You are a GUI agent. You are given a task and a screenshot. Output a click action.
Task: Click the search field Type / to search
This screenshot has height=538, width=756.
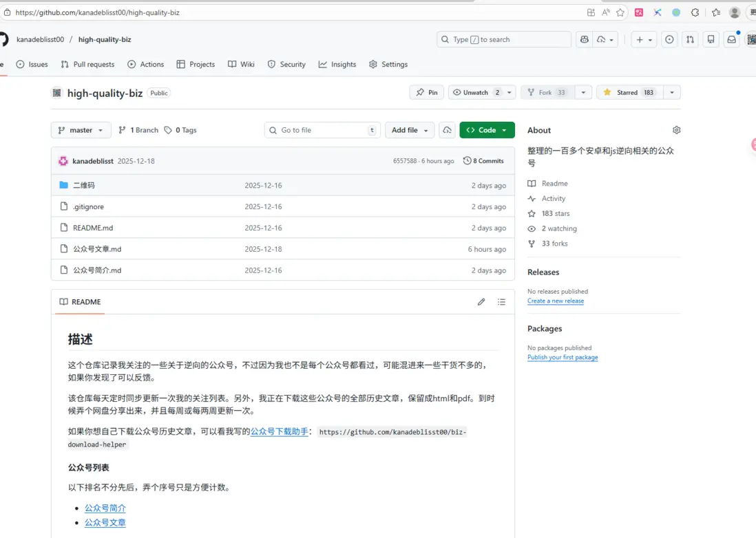[x=504, y=39]
